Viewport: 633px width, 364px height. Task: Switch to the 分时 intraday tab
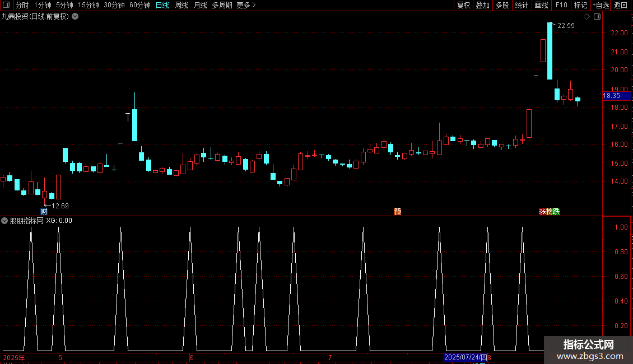pos(22,5)
